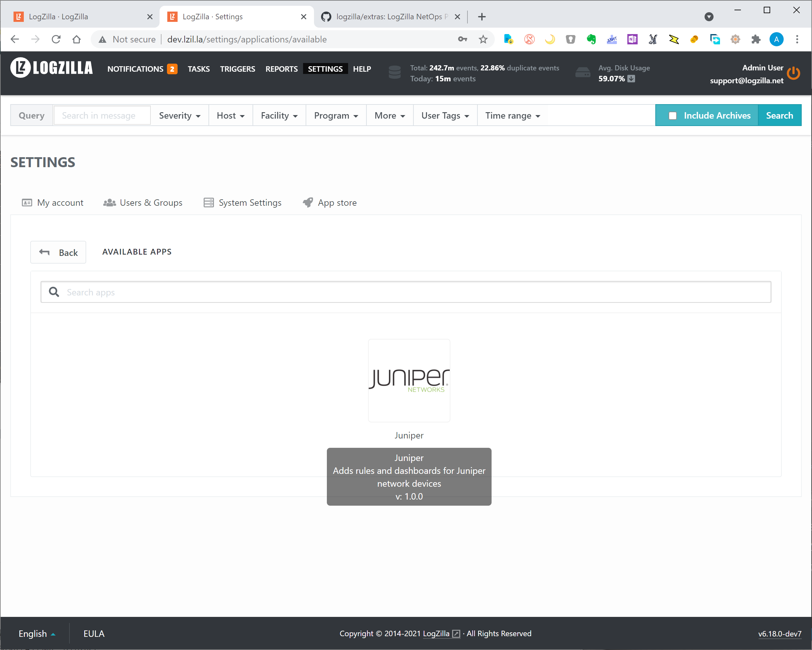Image resolution: width=812 pixels, height=650 pixels.
Task: Switch to the REPORTS section
Action: tap(281, 69)
